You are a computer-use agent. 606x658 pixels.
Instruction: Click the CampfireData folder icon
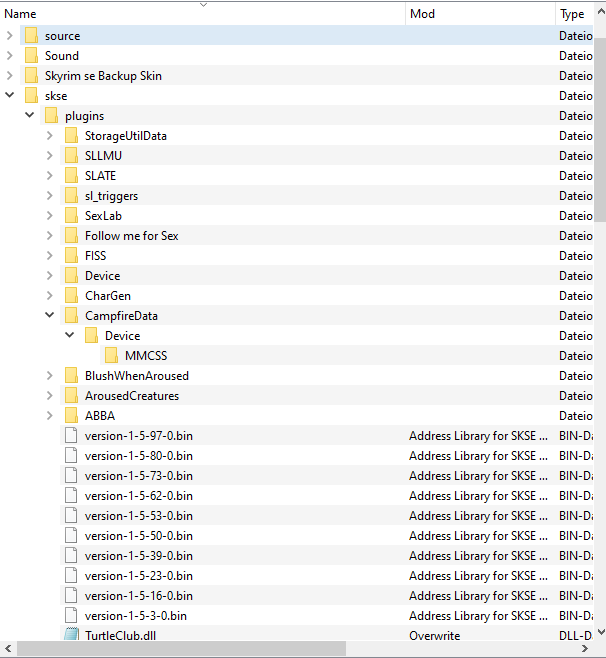[71, 316]
